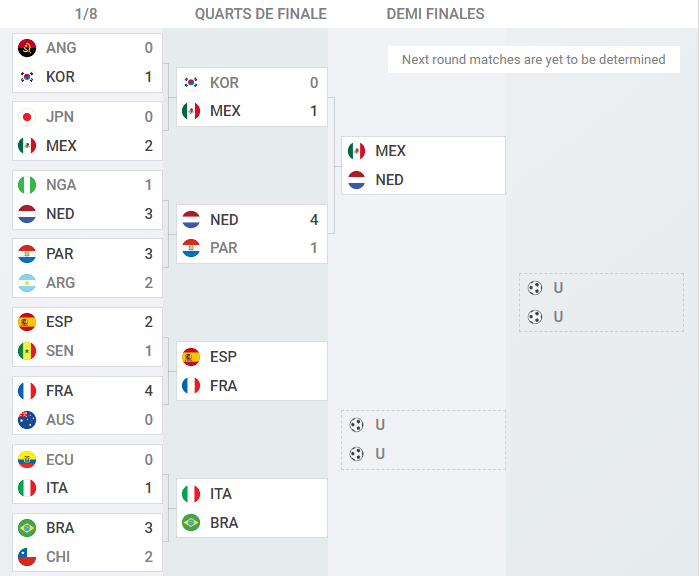The image size is (700, 576).
Task: Select the undetermined U vs U semi-final box
Action: pos(423,440)
